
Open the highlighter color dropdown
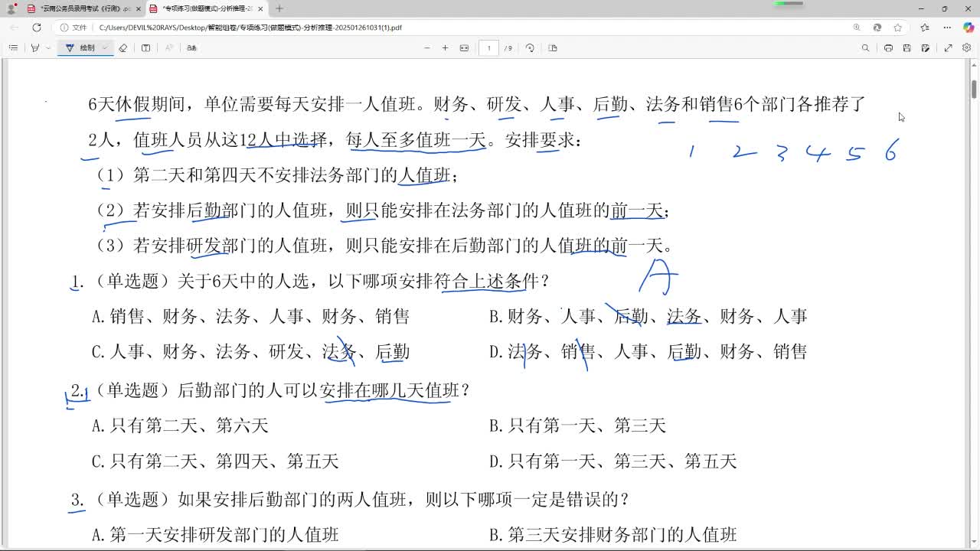47,47
